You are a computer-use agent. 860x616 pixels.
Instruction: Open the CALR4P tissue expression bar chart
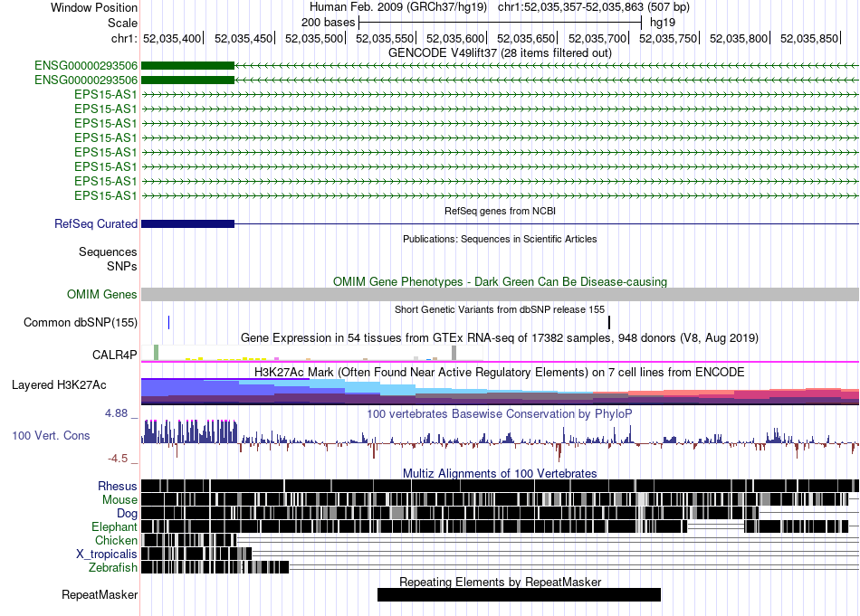312,353
